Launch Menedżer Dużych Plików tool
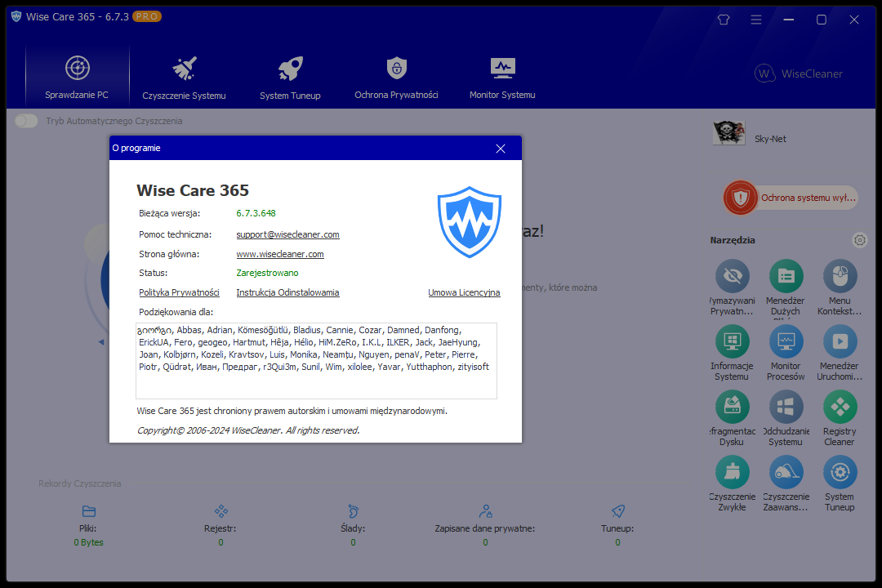Screen dimensions: 882x588 [786, 287]
